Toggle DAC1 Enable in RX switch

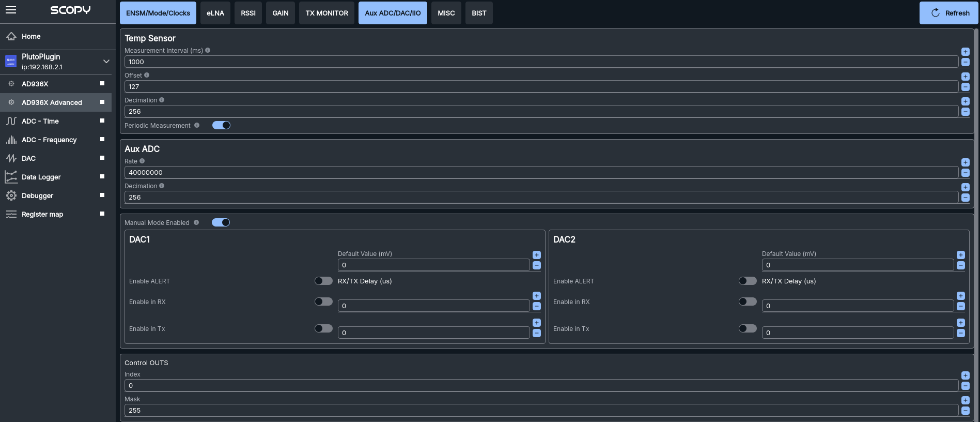click(323, 302)
